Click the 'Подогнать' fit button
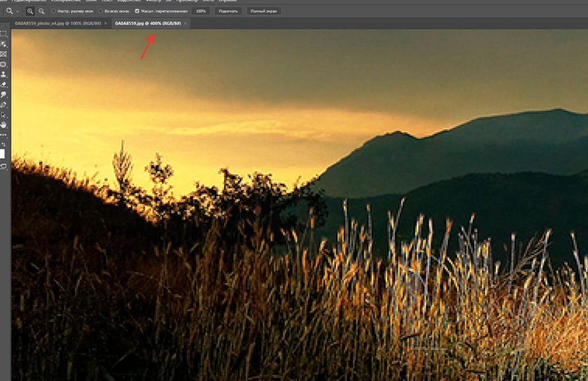588x381 pixels. click(x=228, y=11)
